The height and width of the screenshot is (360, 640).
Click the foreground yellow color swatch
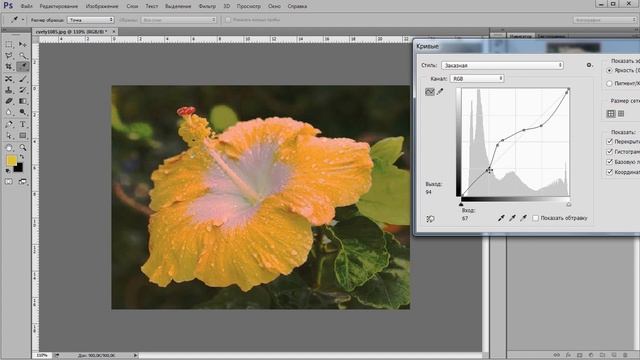[x=11, y=160]
